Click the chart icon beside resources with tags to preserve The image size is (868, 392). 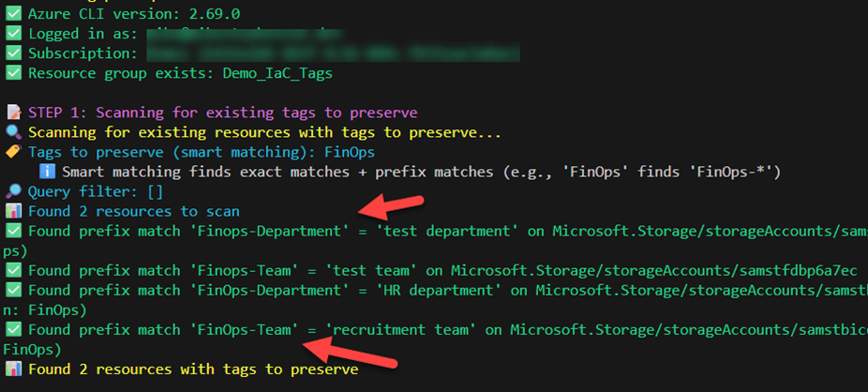[x=13, y=369]
